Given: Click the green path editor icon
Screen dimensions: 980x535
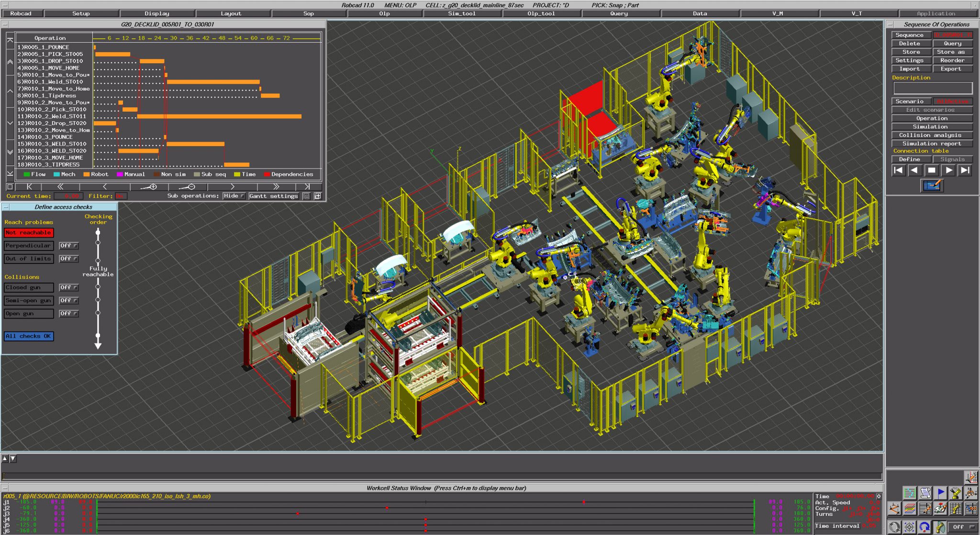Looking at the screenshot, I should pyautogui.click(x=910, y=492).
